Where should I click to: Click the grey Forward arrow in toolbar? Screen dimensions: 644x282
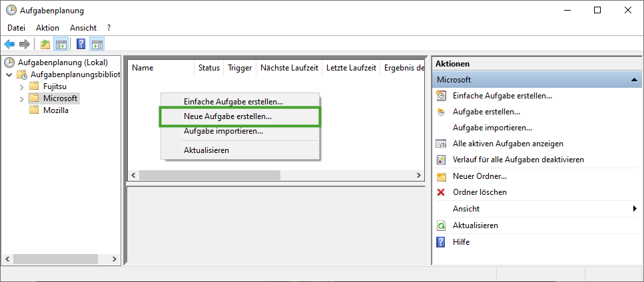point(25,45)
